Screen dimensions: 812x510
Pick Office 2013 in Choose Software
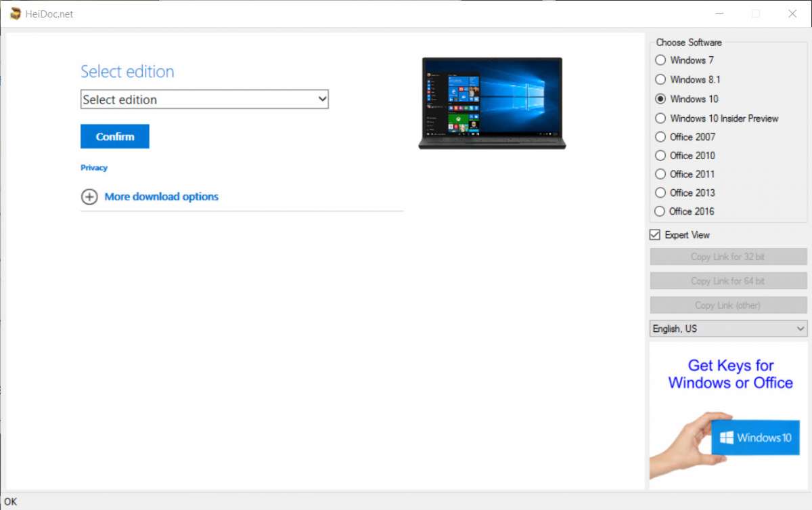point(660,193)
